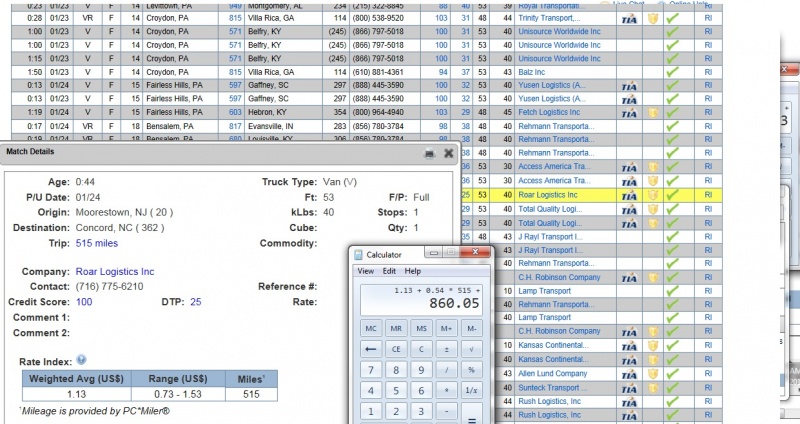
Task: Open Balz Inc company link
Action: 532,72
